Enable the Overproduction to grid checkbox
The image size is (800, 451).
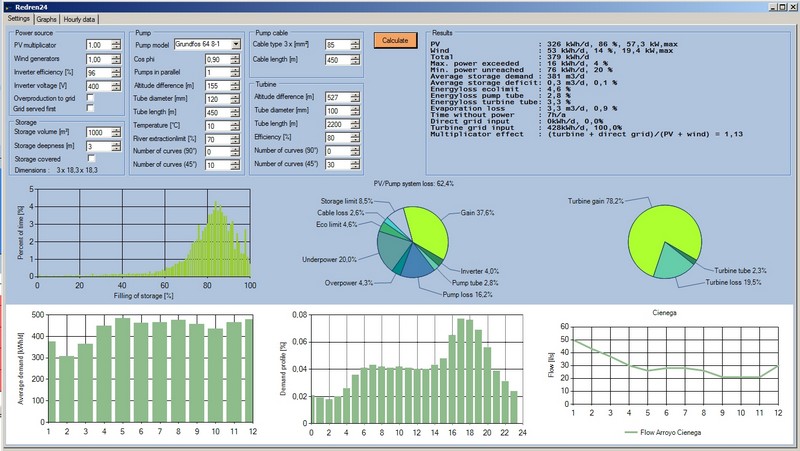click(x=91, y=98)
